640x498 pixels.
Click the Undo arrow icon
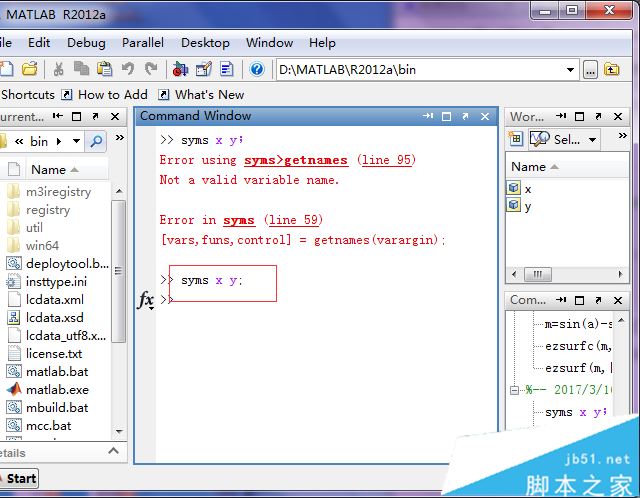tap(128, 69)
